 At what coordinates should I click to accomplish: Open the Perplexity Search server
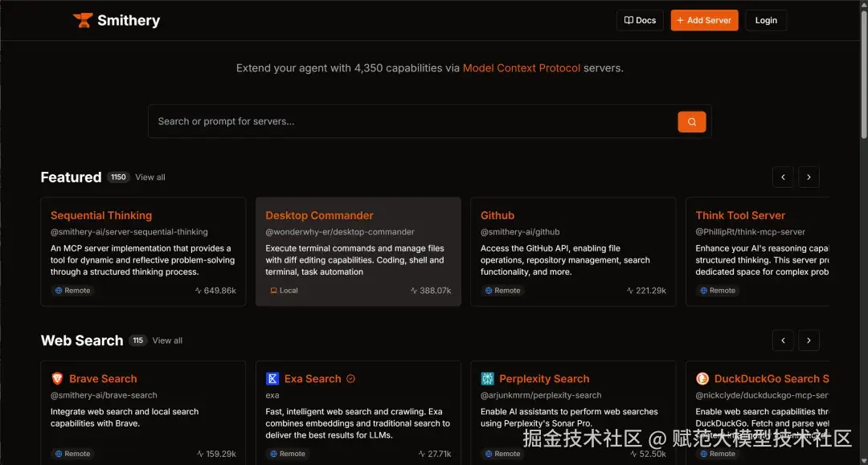tap(544, 379)
